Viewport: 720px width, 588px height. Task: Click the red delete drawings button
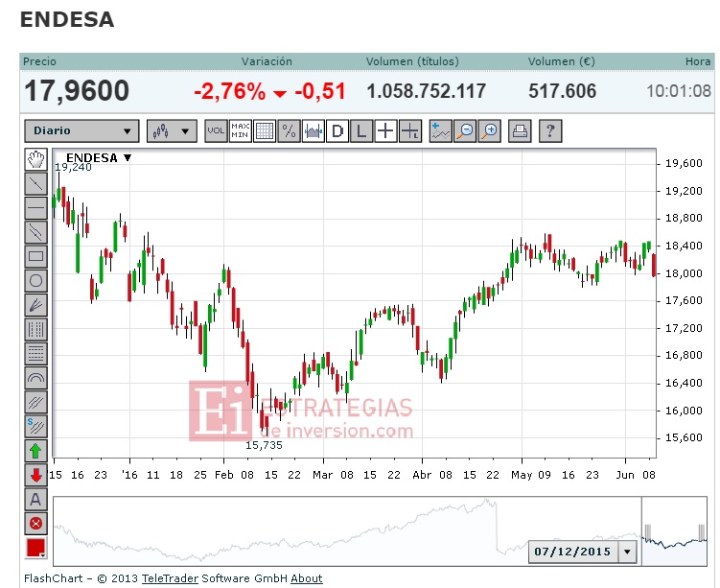[35, 523]
